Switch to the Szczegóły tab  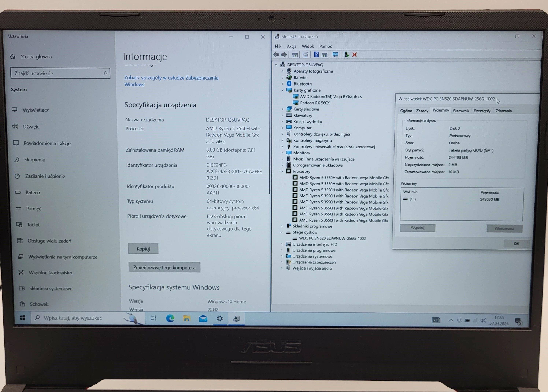coord(482,111)
